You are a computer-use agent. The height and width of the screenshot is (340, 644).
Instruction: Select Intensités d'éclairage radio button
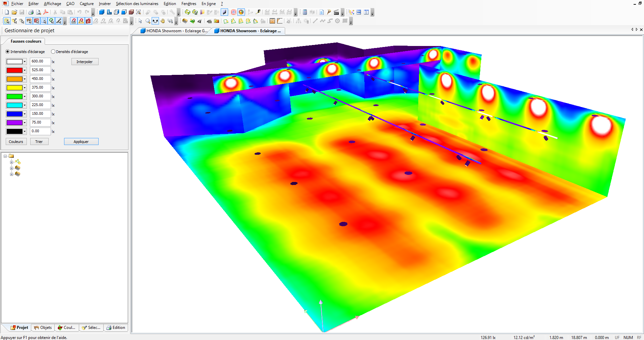point(7,52)
